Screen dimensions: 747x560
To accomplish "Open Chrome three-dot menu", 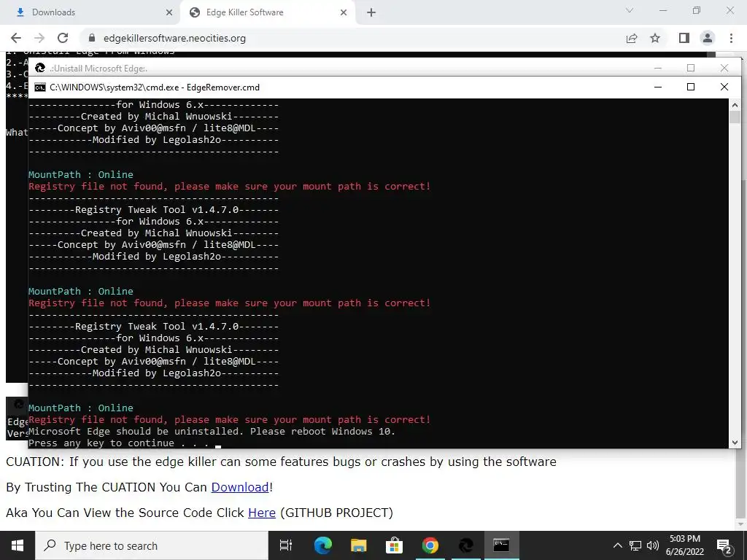I will pos(731,38).
